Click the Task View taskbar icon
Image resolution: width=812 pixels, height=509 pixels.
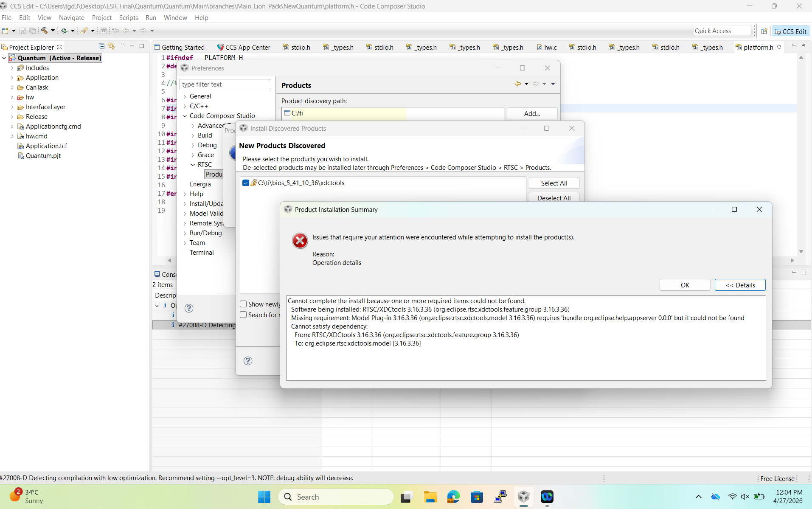click(407, 497)
